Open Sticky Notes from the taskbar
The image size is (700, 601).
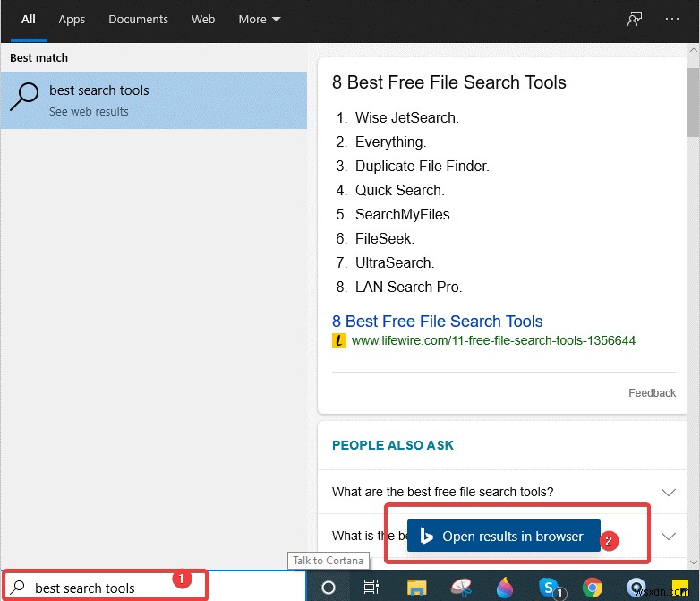[x=680, y=588]
